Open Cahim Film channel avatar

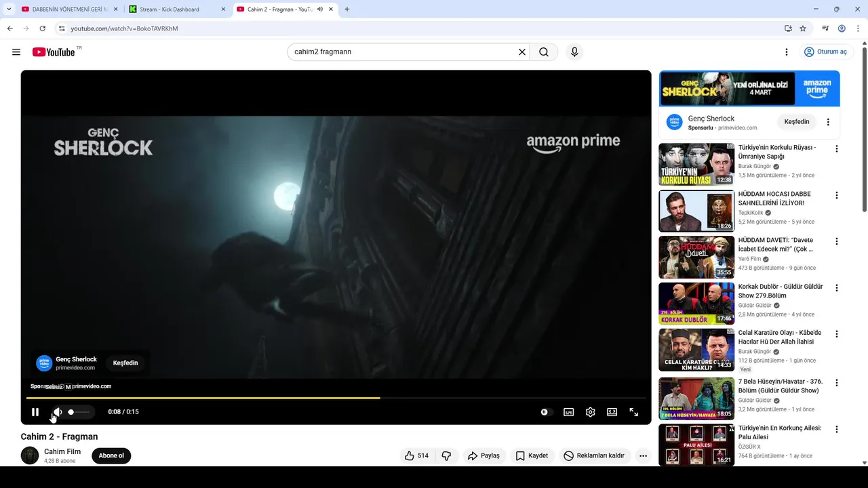(30, 455)
